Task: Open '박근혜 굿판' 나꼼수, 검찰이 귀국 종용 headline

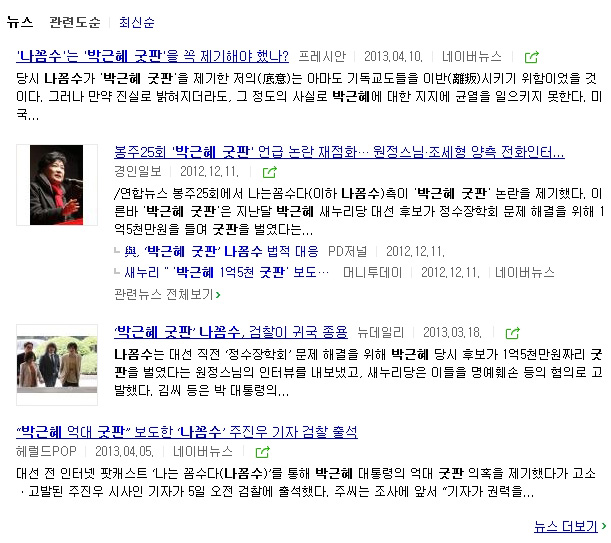Action: coord(231,332)
